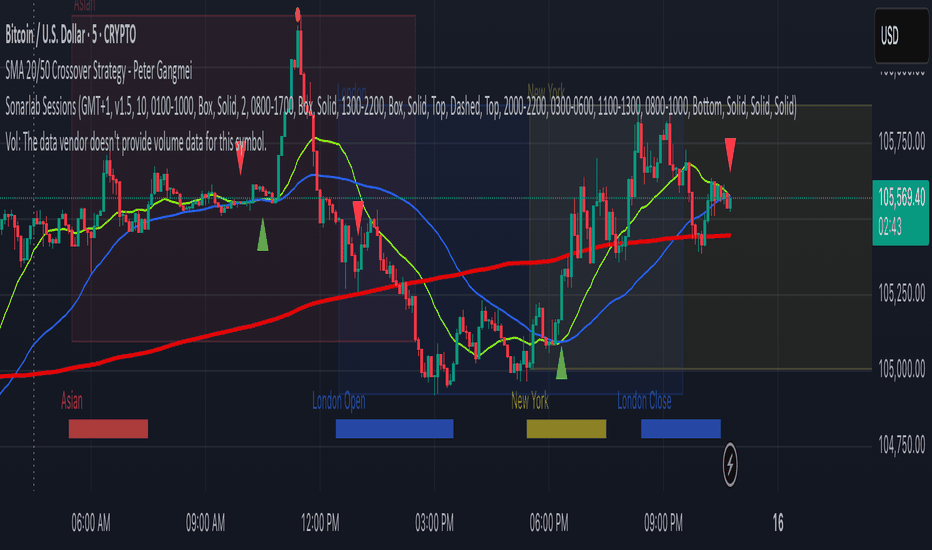Click the Asian session label above the red bar
Image resolution: width=932 pixels, height=550 pixels.
72,401
